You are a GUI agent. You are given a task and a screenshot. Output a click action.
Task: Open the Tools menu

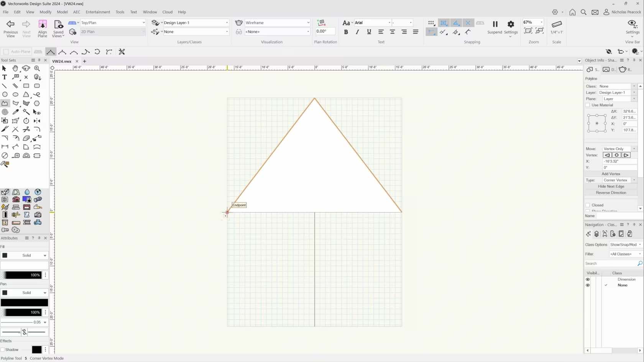point(120,12)
